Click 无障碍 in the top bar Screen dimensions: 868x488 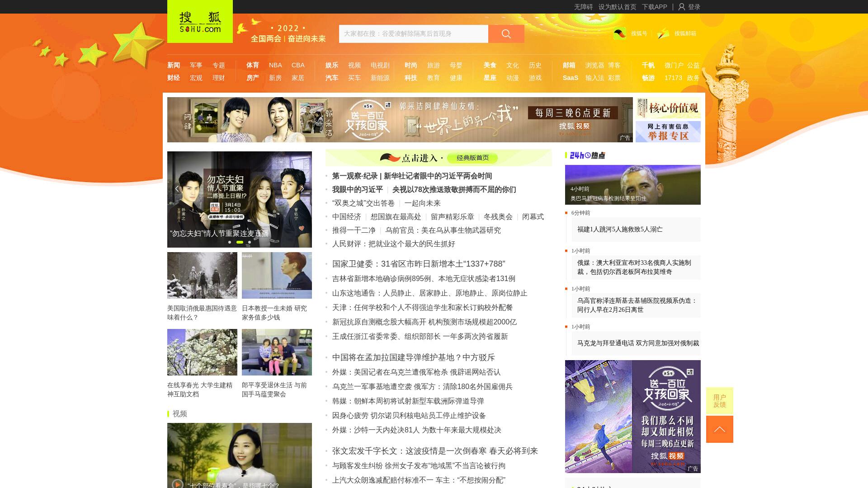[583, 7]
